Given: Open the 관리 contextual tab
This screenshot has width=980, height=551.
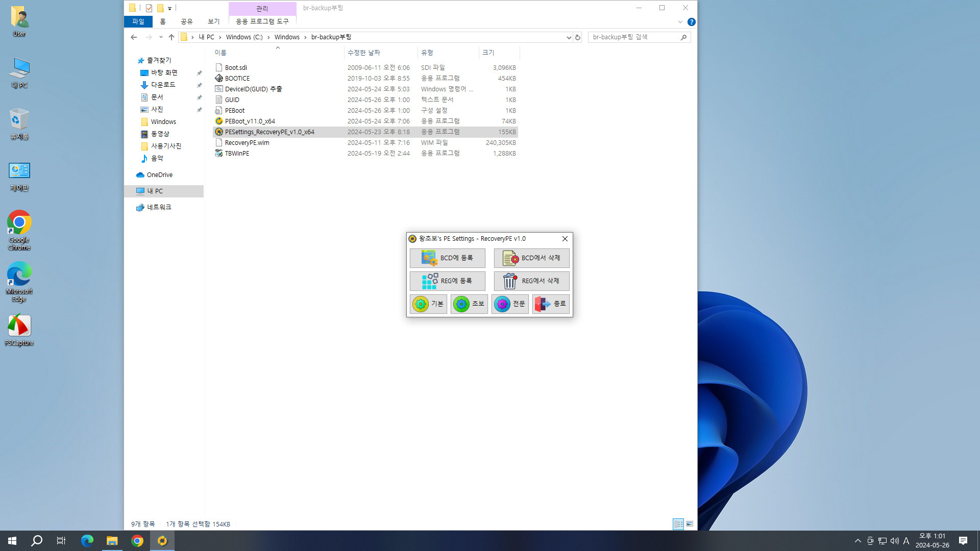Looking at the screenshot, I should pos(262,8).
